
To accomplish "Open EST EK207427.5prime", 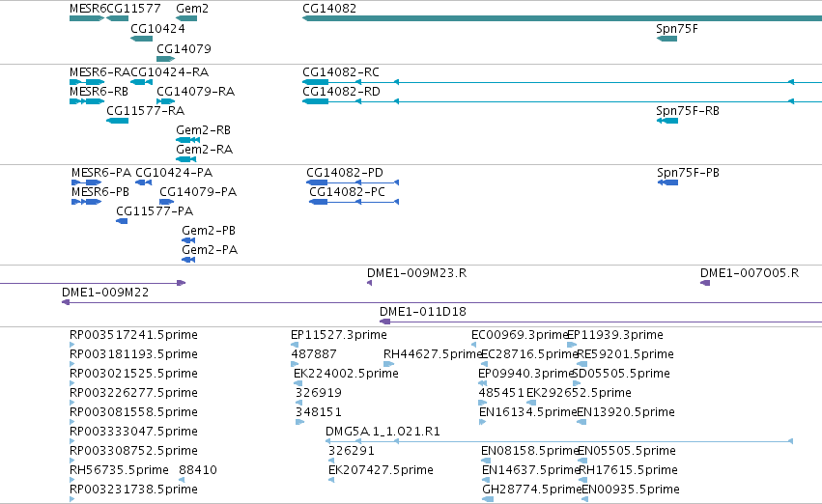I will point(381,470).
